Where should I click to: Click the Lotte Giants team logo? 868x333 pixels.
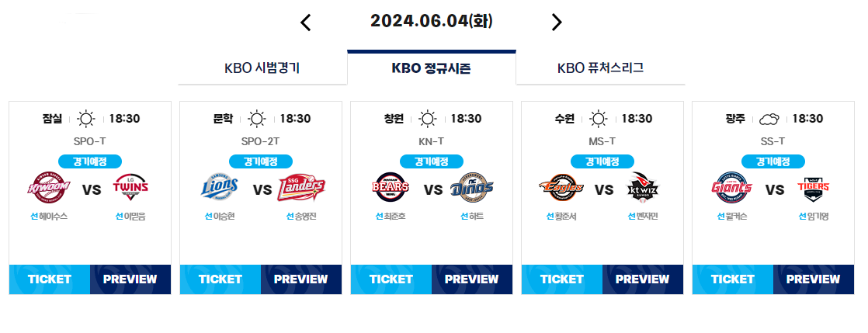tap(732, 188)
